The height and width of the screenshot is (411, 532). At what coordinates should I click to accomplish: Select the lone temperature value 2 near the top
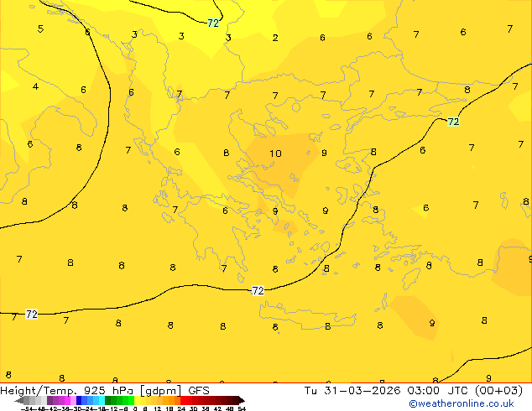click(x=275, y=38)
